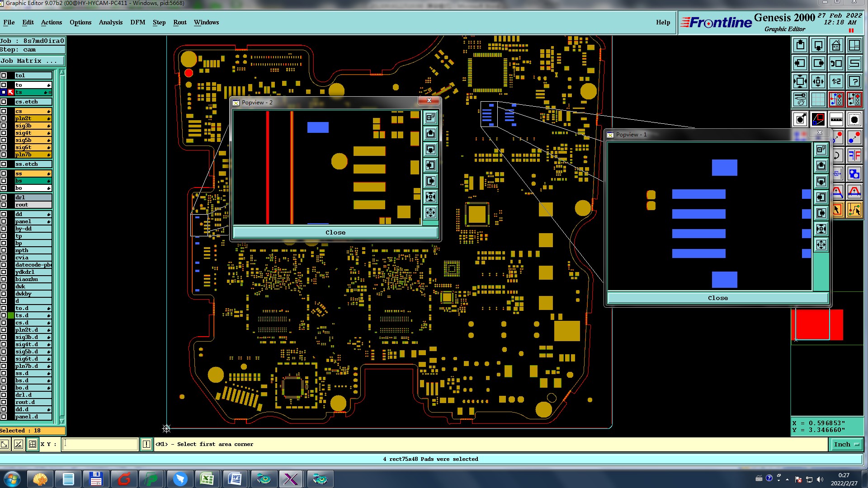Image resolution: width=868 pixels, height=488 pixels.
Task: Click the pan up arrow icon
Action: [x=800, y=45]
